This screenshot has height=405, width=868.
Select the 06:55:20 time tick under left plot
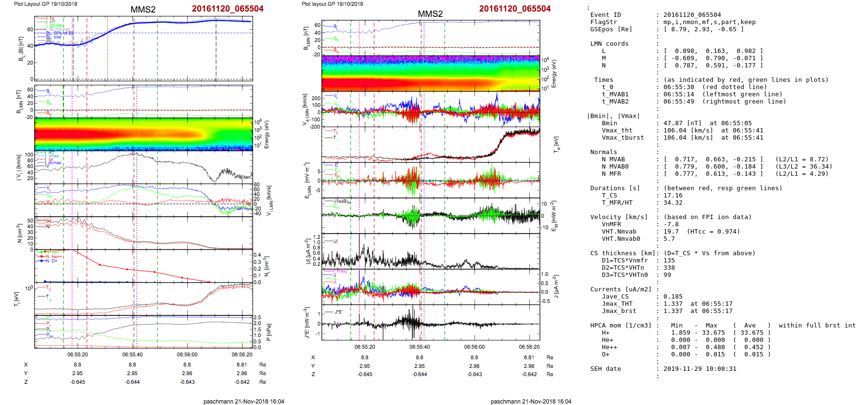pyautogui.click(x=77, y=354)
